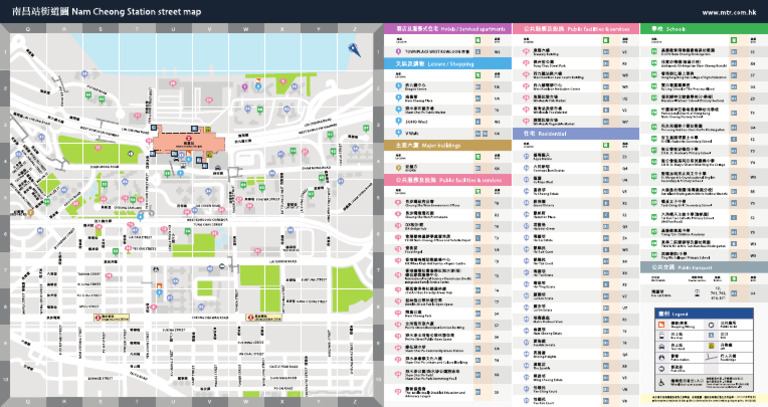The height and width of the screenshot is (407, 768).
Task: Click the footbridge symbol in the Legend
Action: click(711, 358)
